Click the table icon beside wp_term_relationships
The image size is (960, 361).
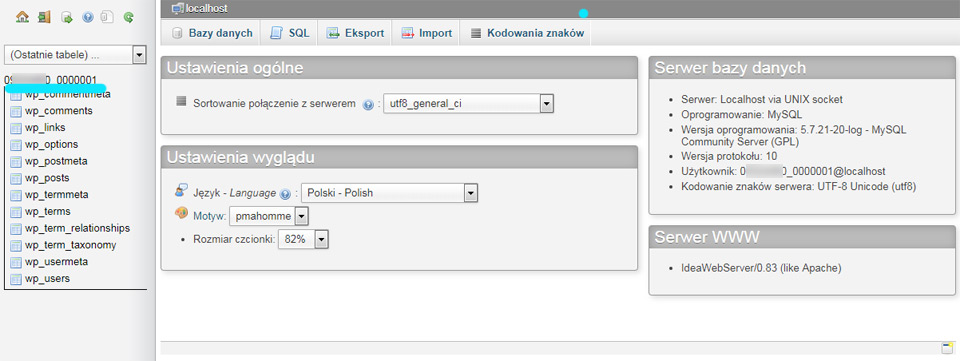point(16,229)
